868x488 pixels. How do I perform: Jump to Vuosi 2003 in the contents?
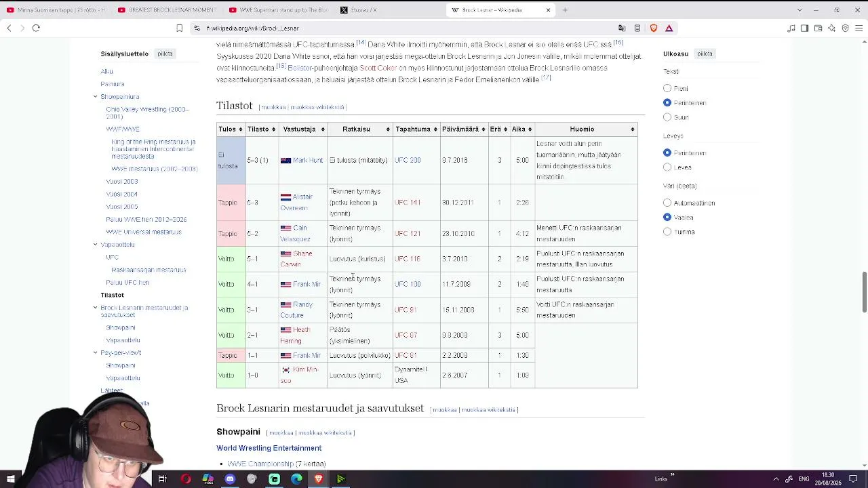(x=122, y=181)
